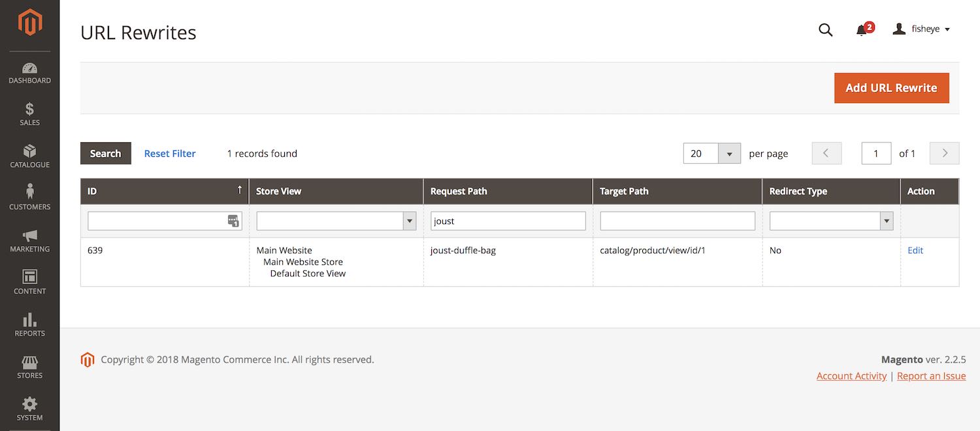Open the Store View filter dropdown

click(x=336, y=221)
